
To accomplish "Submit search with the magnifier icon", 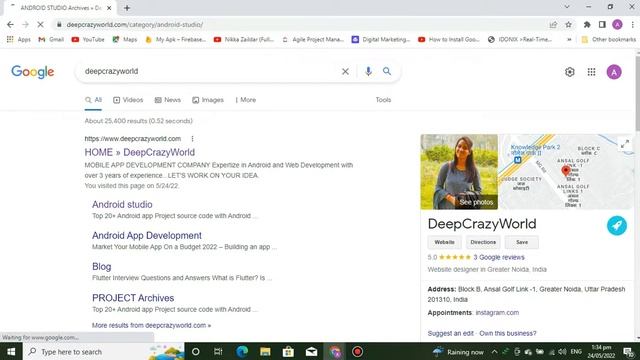I will tap(387, 71).
